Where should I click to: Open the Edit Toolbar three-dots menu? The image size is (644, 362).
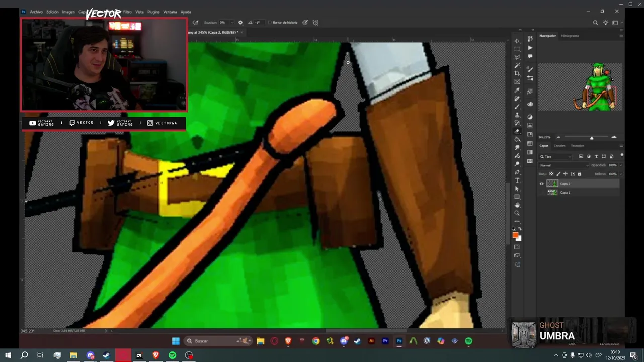(517, 221)
